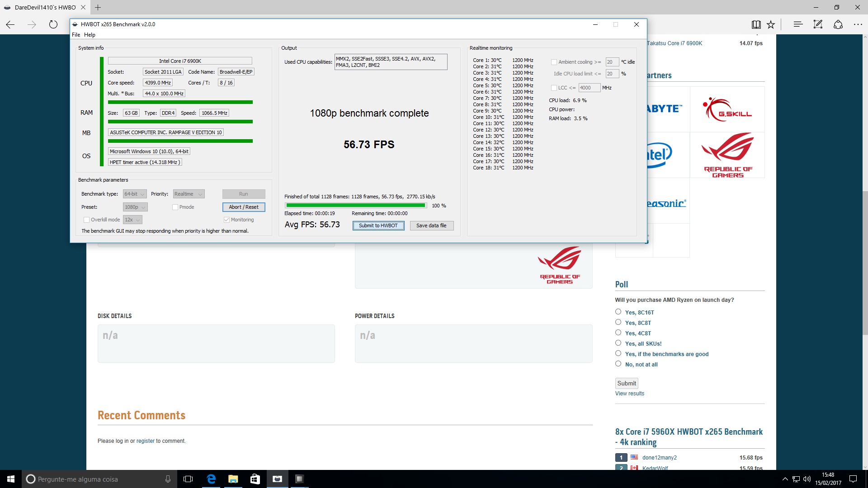The height and width of the screenshot is (488, 868).
Task: Open Benchmark type 64-bit dropdown
Action: click(135, 194)
